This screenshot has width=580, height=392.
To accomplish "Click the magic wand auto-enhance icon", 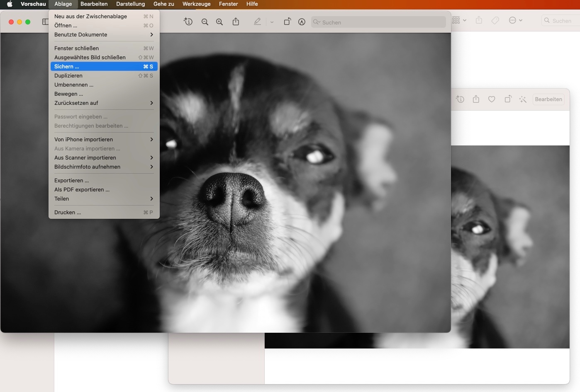I will (523, 99).
